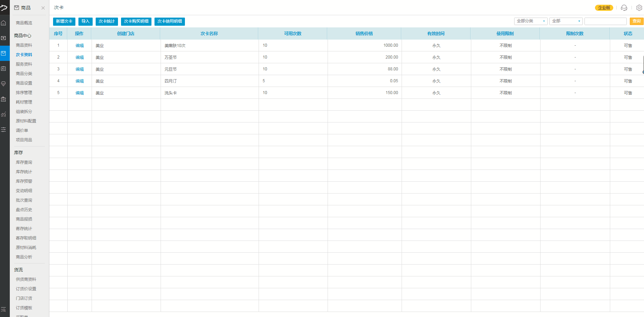The height and width of the screenshot is (317, 644).
Task: Open 商品概览 in the side menu
Action: (24, 23)
